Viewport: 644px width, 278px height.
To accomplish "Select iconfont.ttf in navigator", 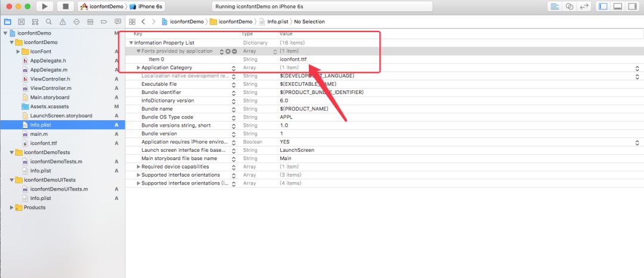I will [x=43, y=143].
